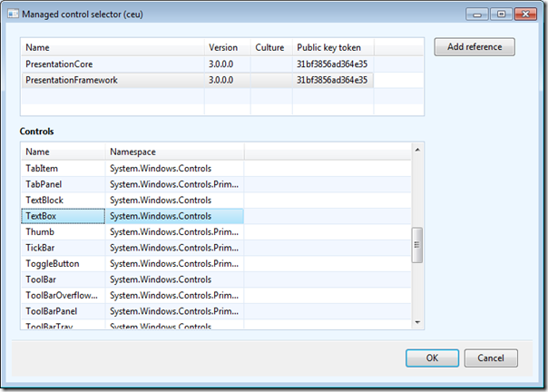Choose the ToggleButton control
The image size is (548, 392).
pos(53,264)
